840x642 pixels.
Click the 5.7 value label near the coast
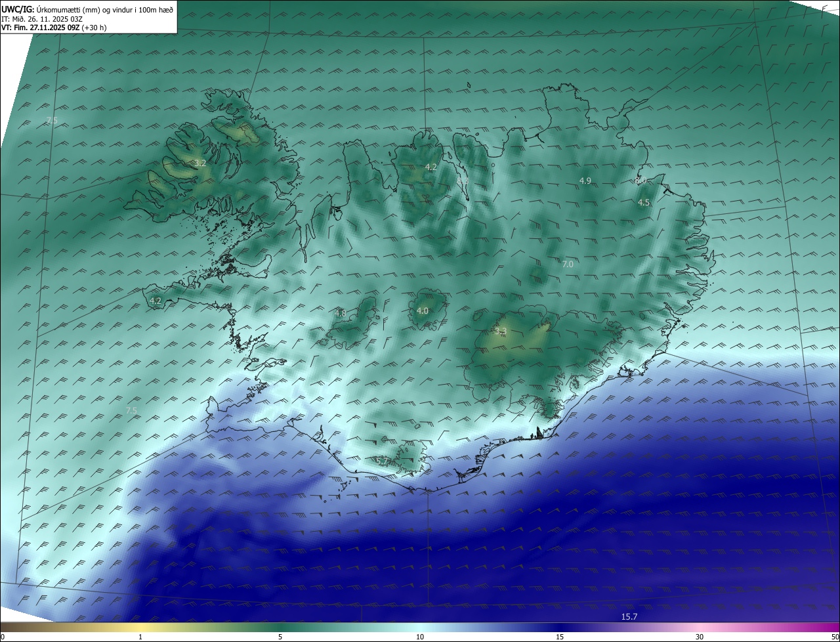(381, 461)
